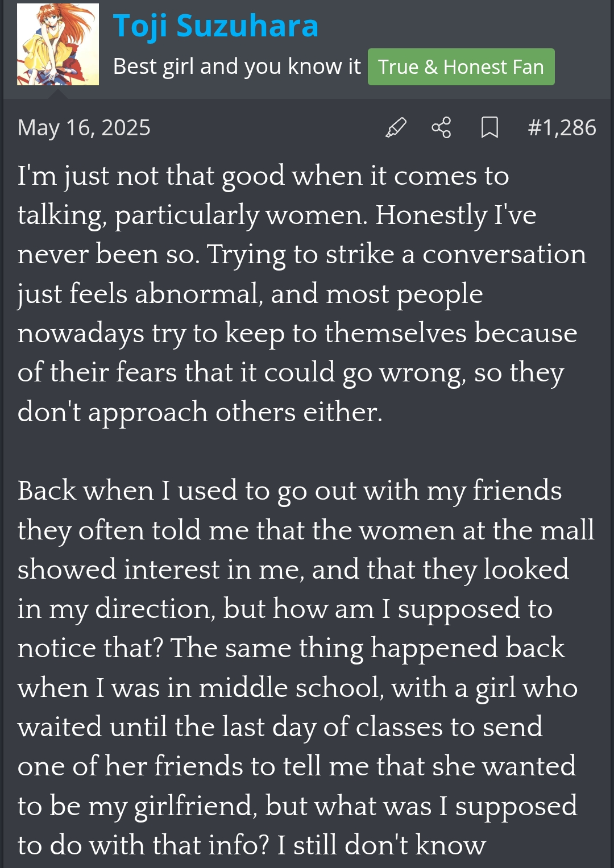Click the user title 'Best girl and you know it'
The height and width of the screenshot is (868, 614).
(x=237, y=67)
